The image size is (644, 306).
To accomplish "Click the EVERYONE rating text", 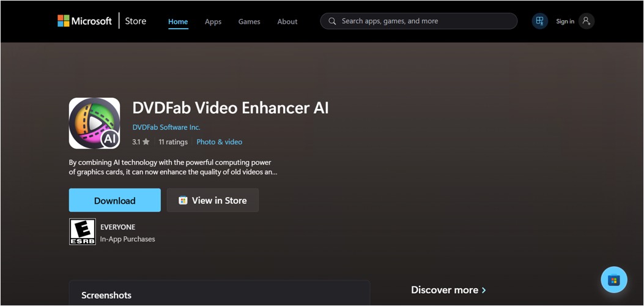I will [x=118, y=226].
